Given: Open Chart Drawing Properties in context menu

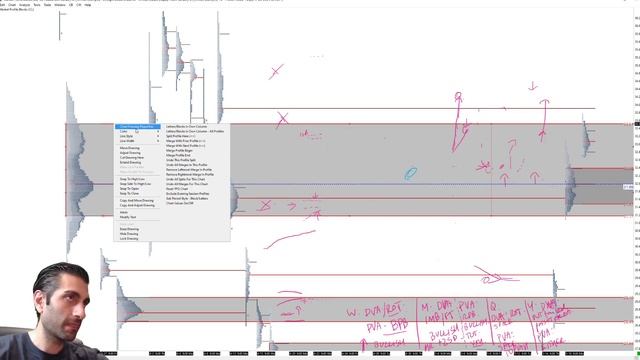Looking at the screenshot, I should (x=137, y=127).
